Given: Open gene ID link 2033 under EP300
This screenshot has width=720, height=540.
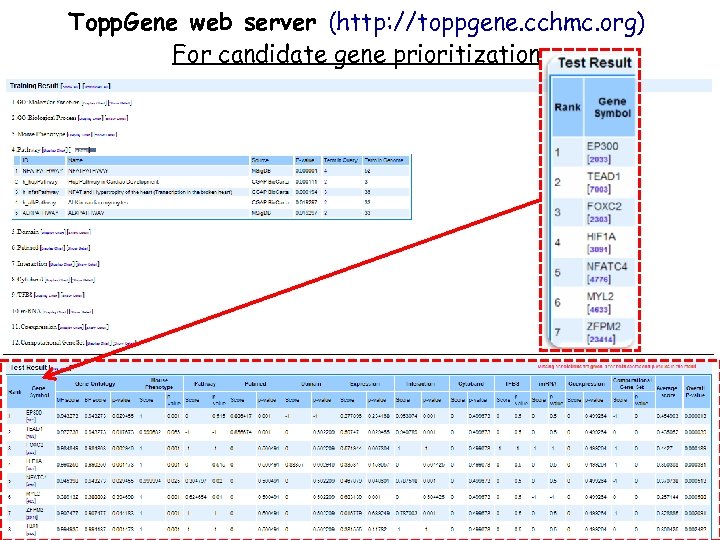Looking at the screenshot, I should pos(599,159).
